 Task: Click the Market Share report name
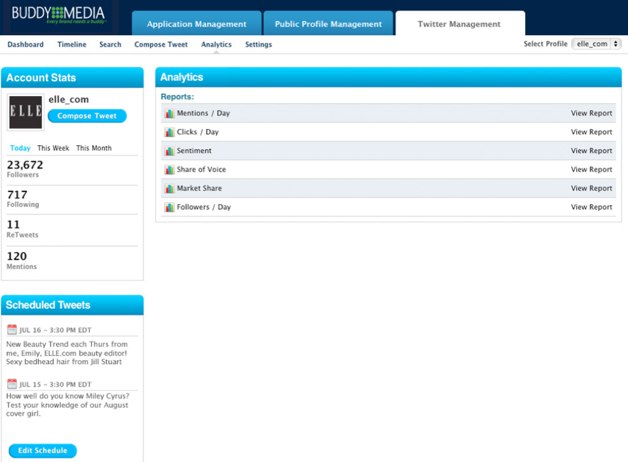click(x=199, y=189)
